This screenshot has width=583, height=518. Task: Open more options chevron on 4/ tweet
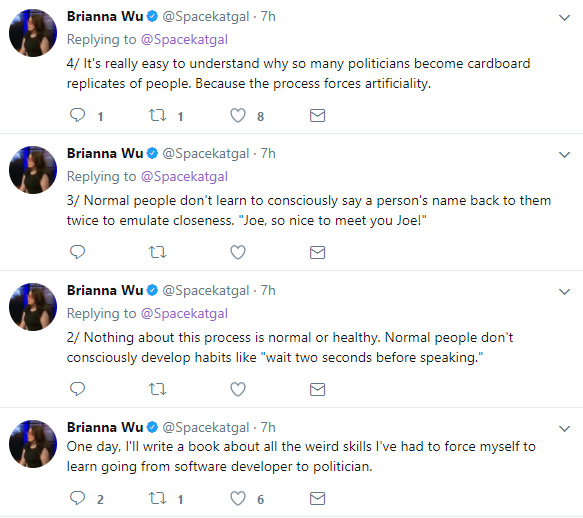click(x=564, y=17)
